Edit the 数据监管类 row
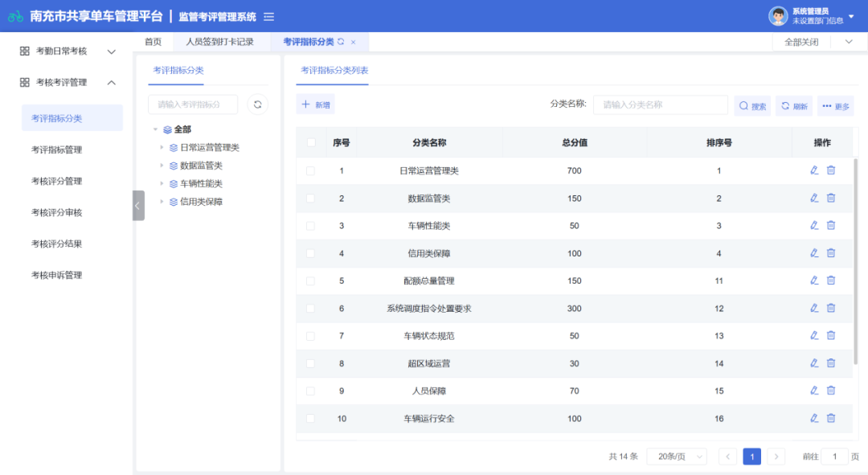This screenshot has height=475, width=868. pyautogui.click(x=813, y=199)
